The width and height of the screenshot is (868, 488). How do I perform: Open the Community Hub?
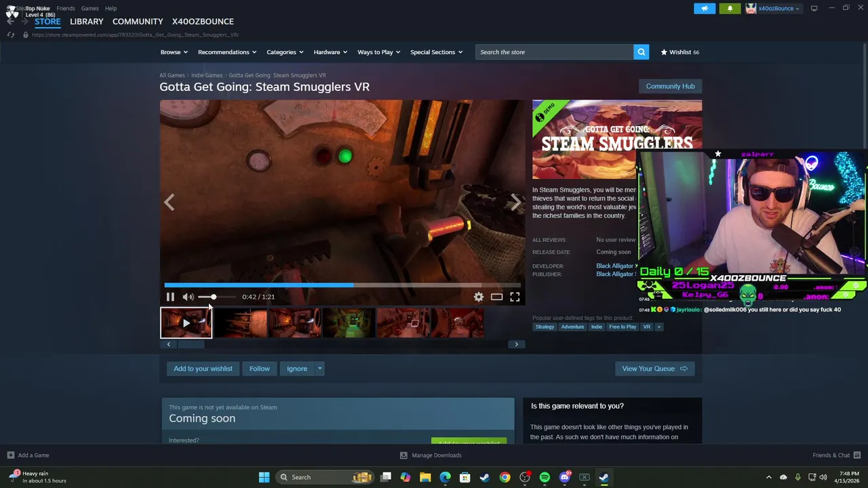coord(670,86)
